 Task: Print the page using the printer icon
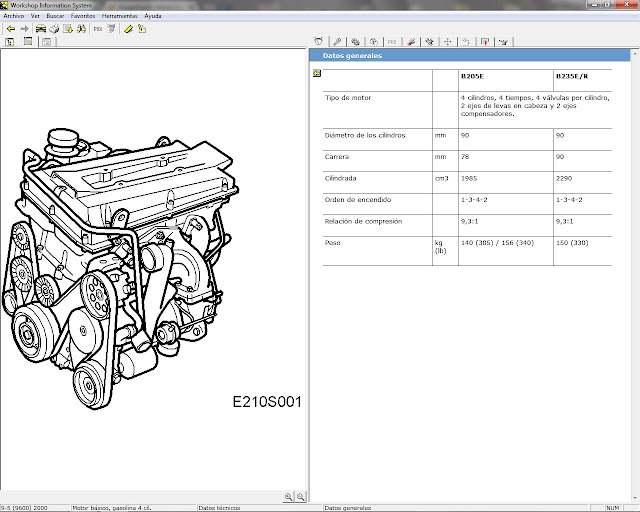click(54, 29)
